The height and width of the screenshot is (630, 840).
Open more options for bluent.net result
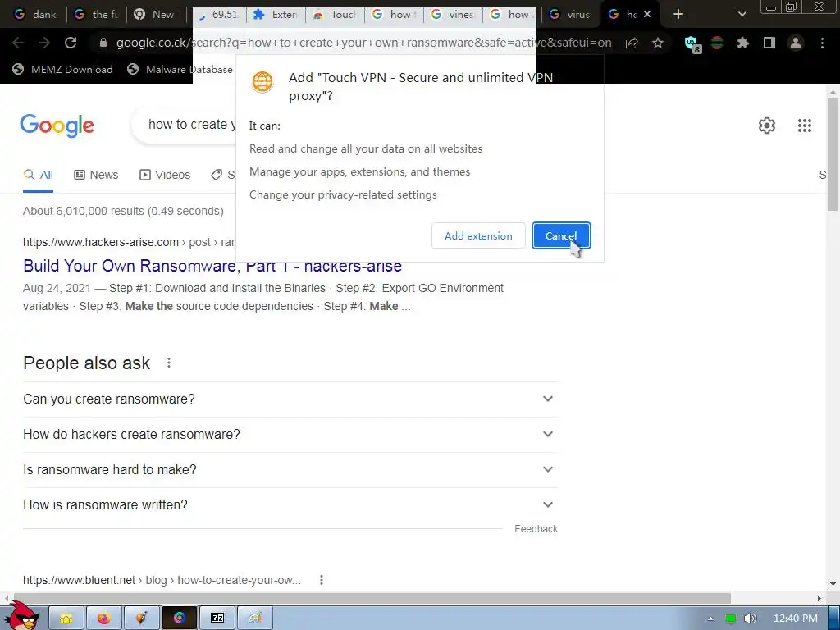coord(322,580)
